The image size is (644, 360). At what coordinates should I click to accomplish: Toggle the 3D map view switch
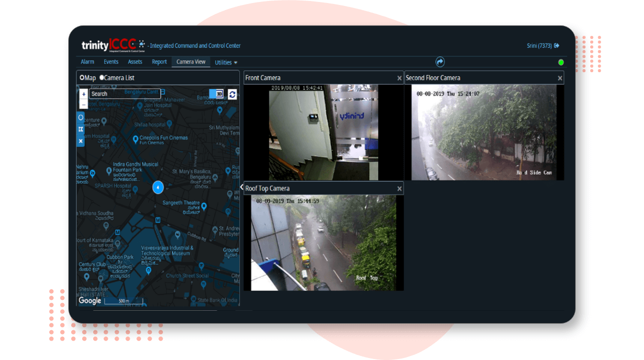[216, 94]
